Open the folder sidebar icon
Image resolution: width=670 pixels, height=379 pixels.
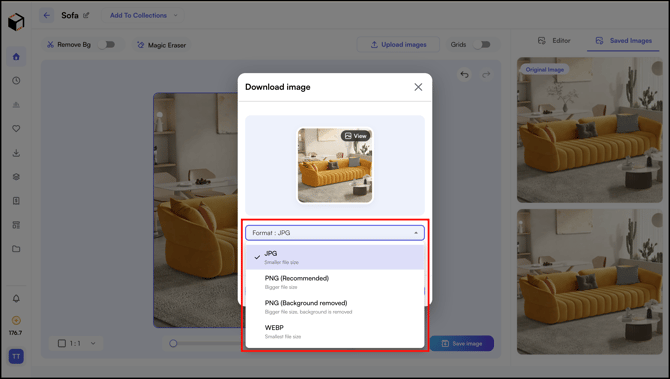point(16,249)
